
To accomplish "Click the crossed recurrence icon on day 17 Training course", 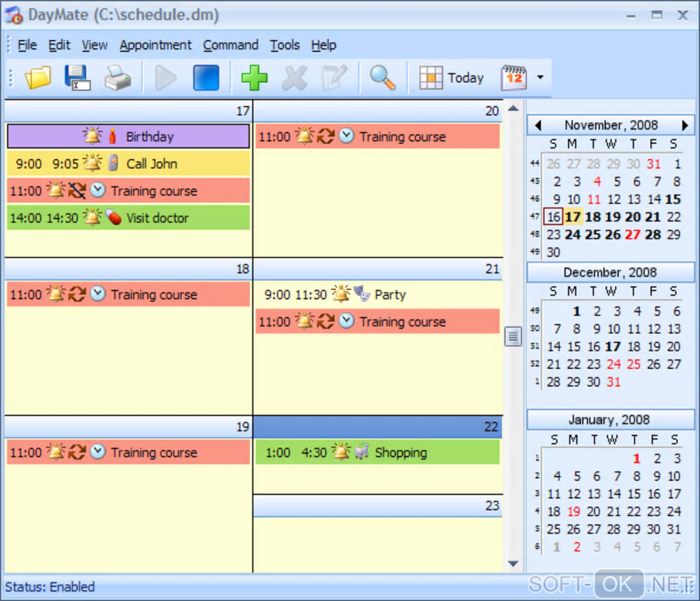I will [77, 191].
